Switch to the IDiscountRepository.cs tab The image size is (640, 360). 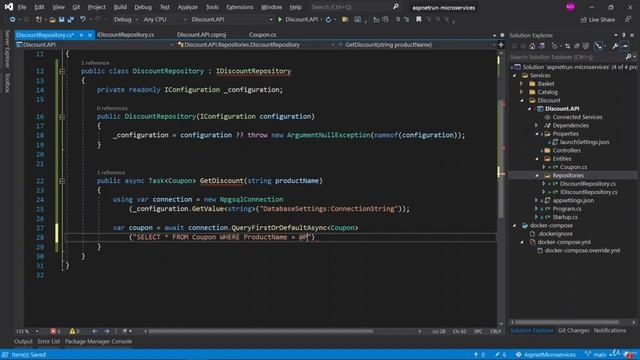click(125, 35)
